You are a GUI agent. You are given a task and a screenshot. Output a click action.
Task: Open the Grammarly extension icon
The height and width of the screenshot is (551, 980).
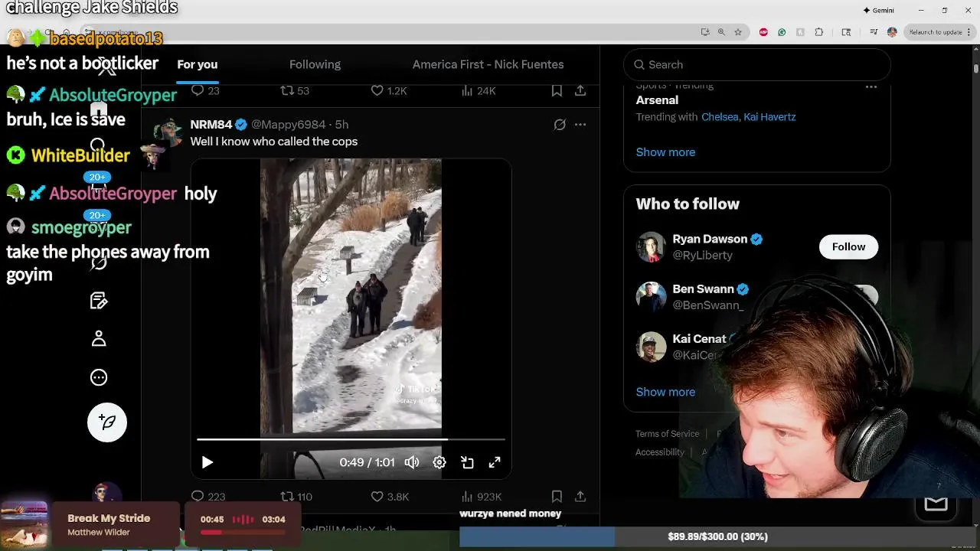[782, 32]
